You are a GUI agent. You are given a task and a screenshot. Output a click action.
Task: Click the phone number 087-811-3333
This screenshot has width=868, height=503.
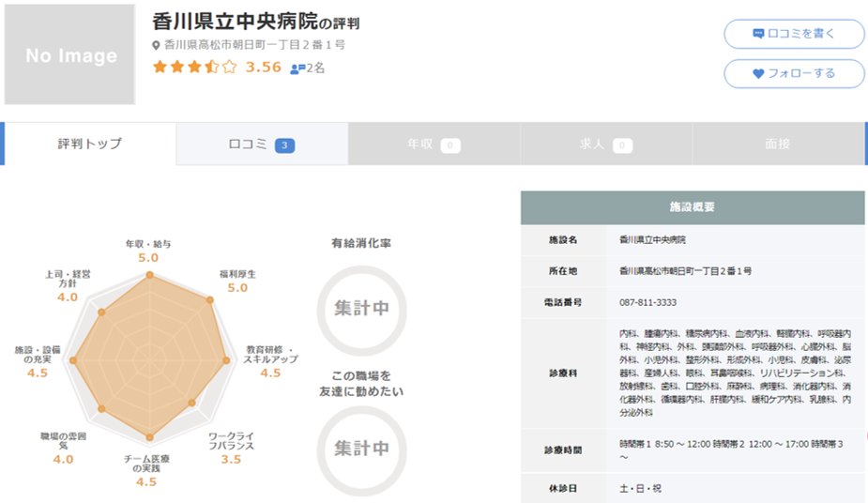(647, 302)
